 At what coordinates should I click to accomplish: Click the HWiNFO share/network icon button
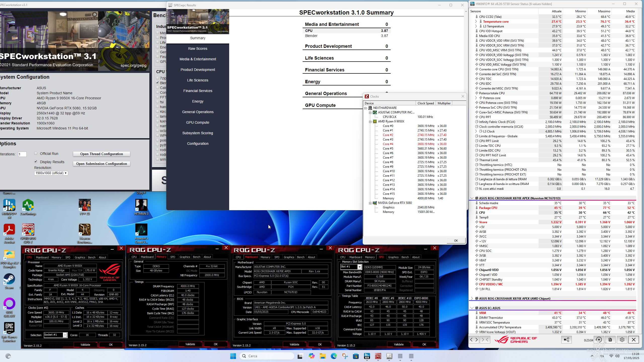(566, 340)
